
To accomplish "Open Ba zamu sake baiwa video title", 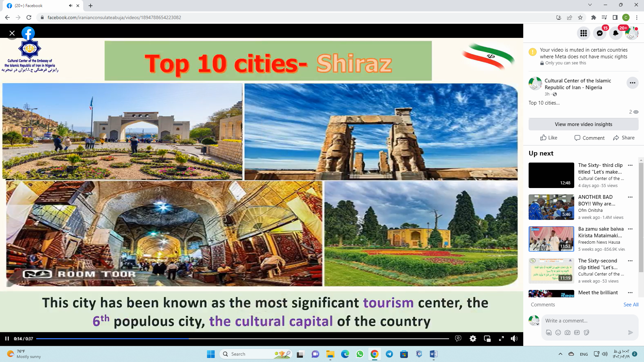I will (601, 232).
